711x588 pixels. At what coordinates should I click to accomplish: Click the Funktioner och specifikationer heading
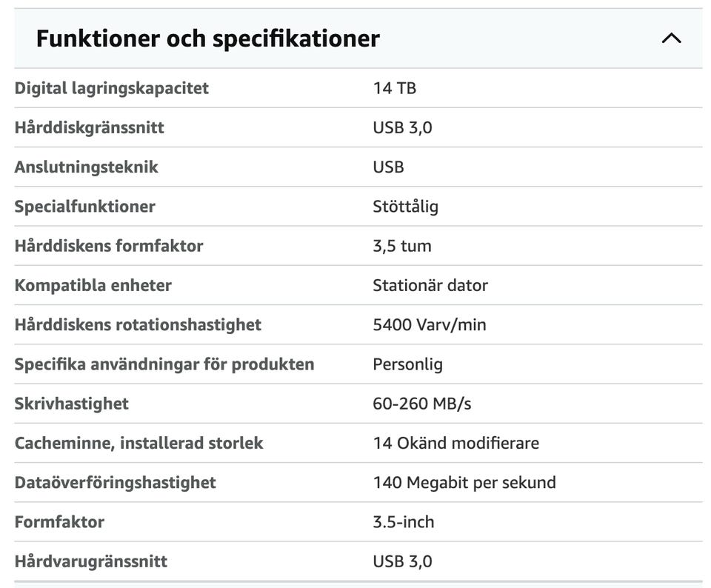tap(207, 39)
